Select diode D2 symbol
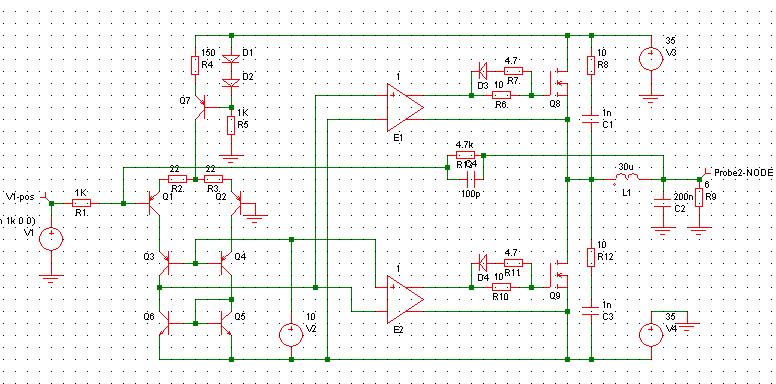The height and width of the screenshot is (384, 776). click(x=231, y=82)
